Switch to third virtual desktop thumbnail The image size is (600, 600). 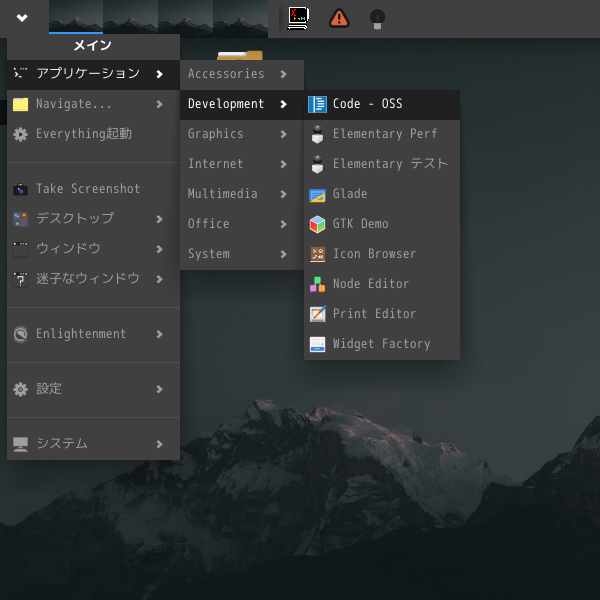tap(185, 17)
